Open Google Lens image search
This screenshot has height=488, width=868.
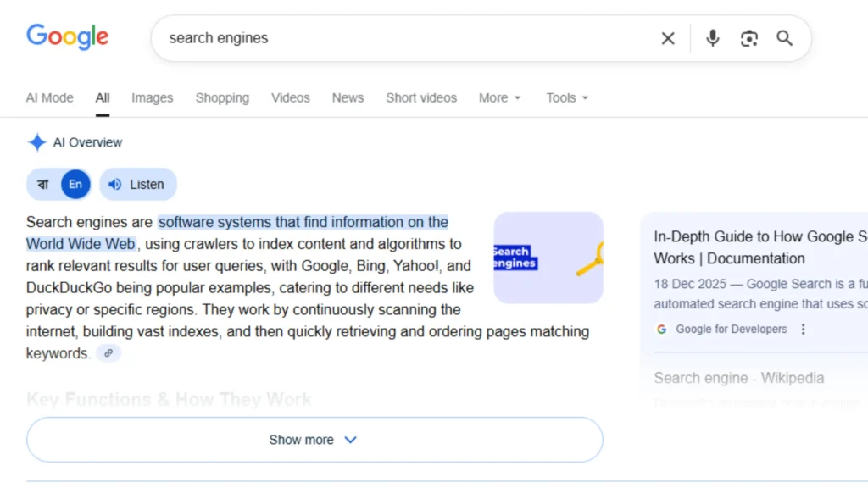tap(749, 38)
